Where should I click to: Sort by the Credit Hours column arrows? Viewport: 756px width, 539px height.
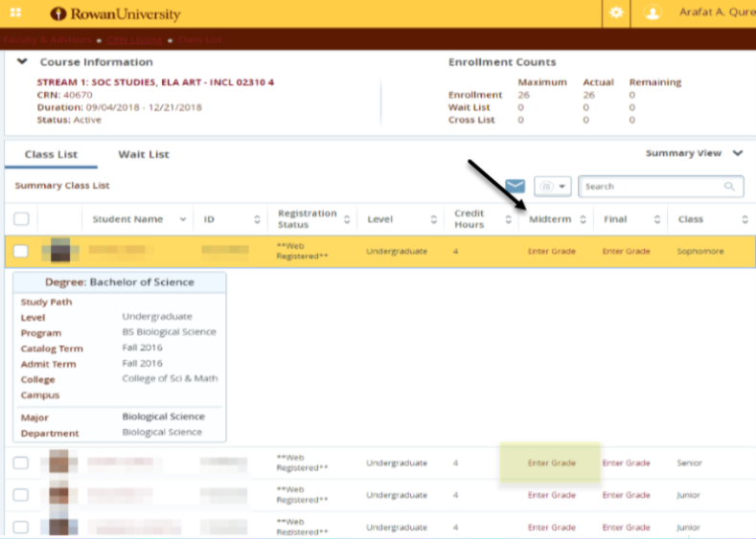coord(508,219)
